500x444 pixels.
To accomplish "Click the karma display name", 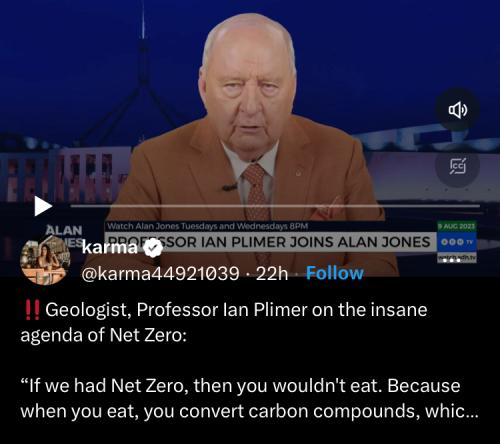I will pyautogui.click(x=110, y=247).
